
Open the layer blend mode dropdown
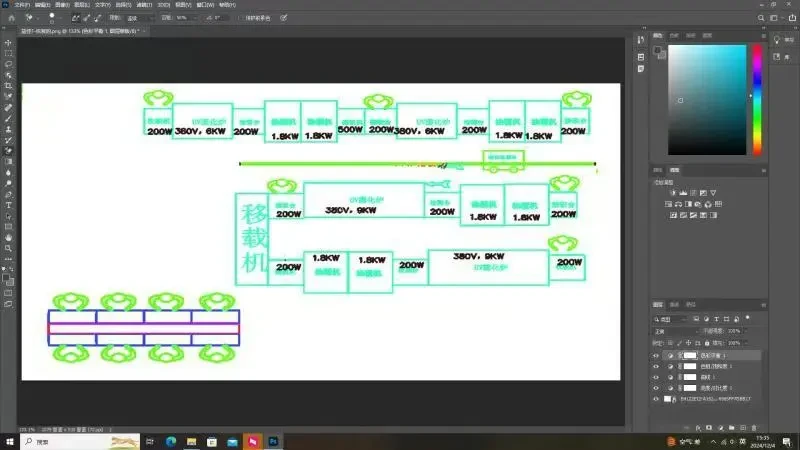click(676, 332)
